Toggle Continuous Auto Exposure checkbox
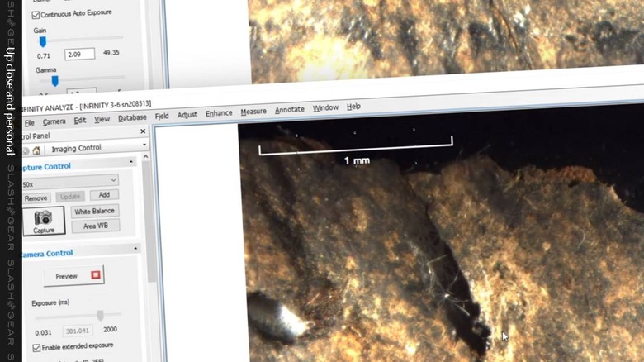The image size is (644, 362). coord(36,15)
